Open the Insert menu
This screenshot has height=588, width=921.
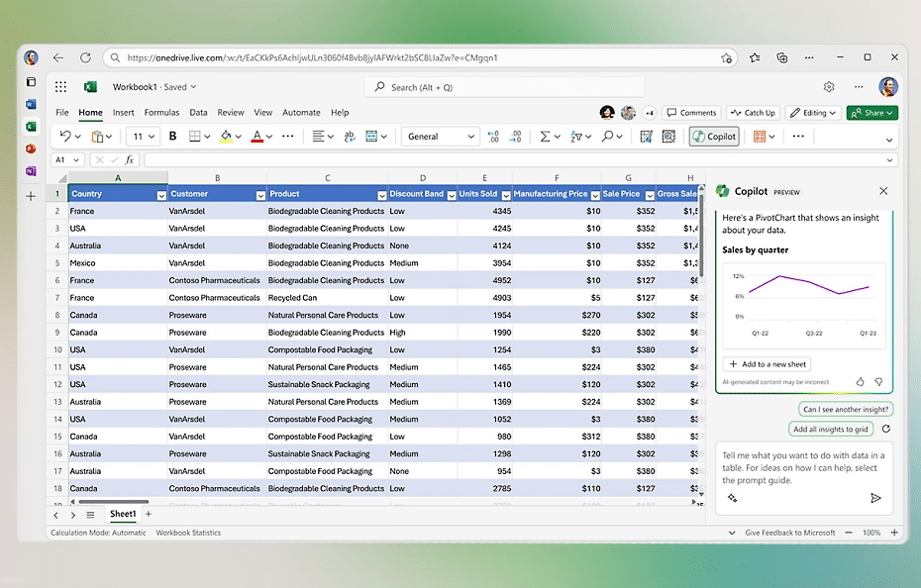coord(123,112)
